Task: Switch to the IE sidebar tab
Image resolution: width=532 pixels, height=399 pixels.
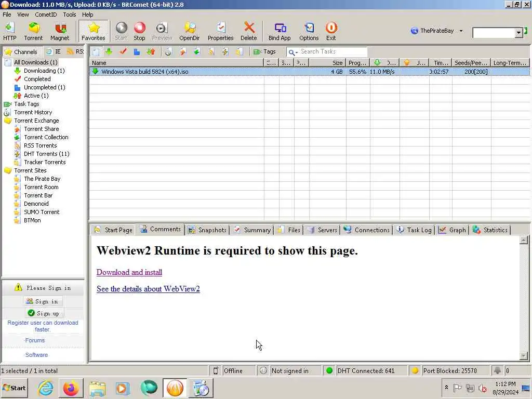Action: coord(54,51)
